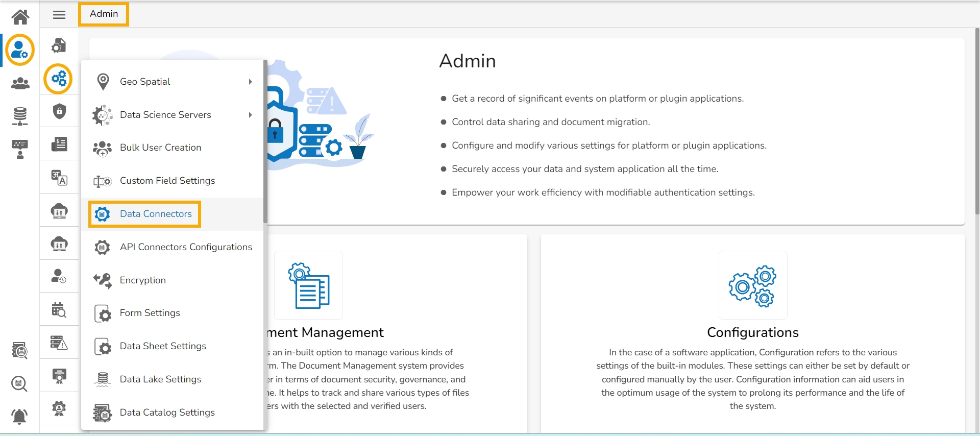980x436 pixels.
Task: Open Geo Spatial menu item
Action: 173,82
